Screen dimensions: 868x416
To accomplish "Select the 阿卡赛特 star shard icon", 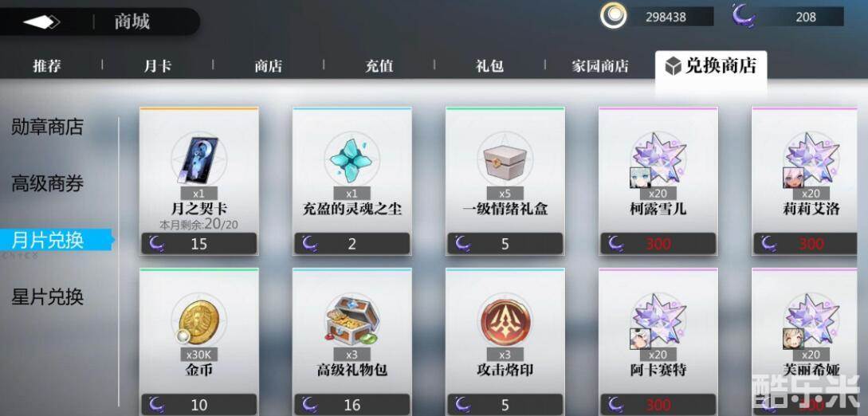I will tap(658, 320).
